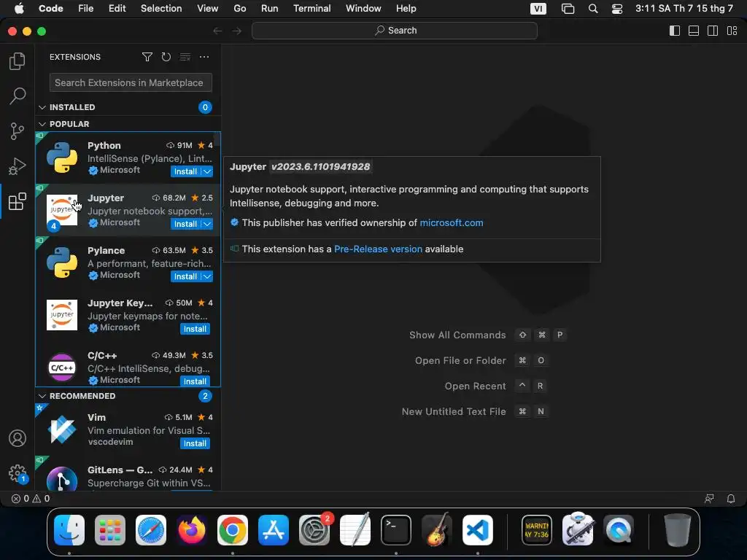Viewport: 747px width, 560px height.
Task: Open Console app from the Dock
Action: pos(537,530)
